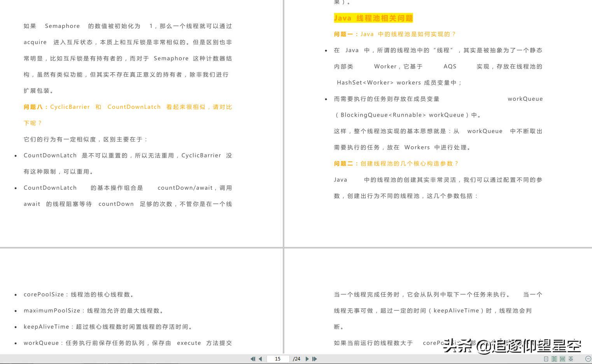Click the 问题八 CyclicBarrier CountDownLatch heading
This screenshot has width=592, height=364.
click(x=128, y=107)
